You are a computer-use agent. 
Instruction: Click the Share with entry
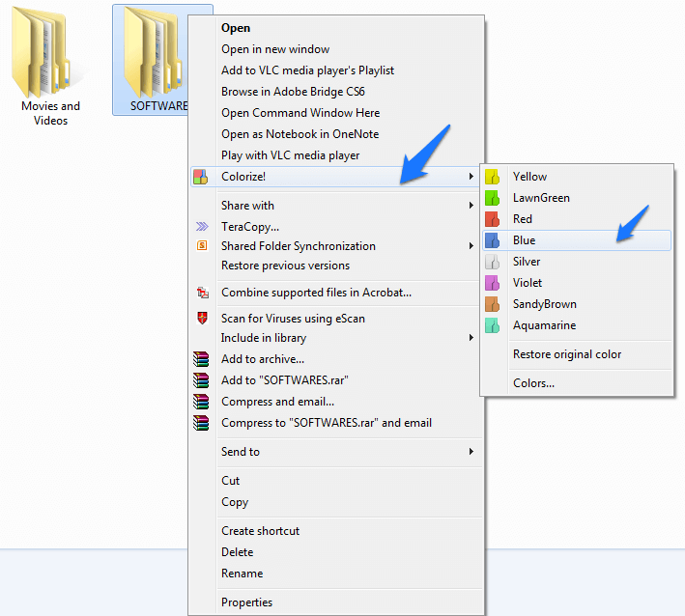[x=336, y=206]
